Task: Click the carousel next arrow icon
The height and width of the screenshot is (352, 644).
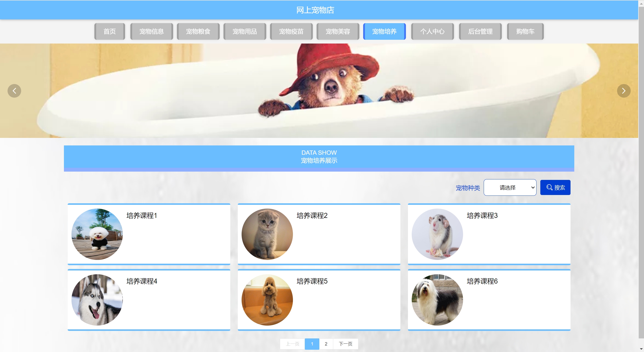Action: pyautogui.click(x=623, y=91)
